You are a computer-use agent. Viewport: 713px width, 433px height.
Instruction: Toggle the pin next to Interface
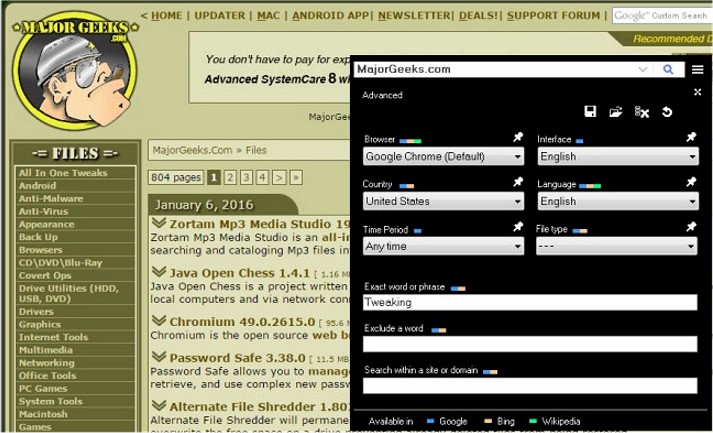click(x=691, y=137)
